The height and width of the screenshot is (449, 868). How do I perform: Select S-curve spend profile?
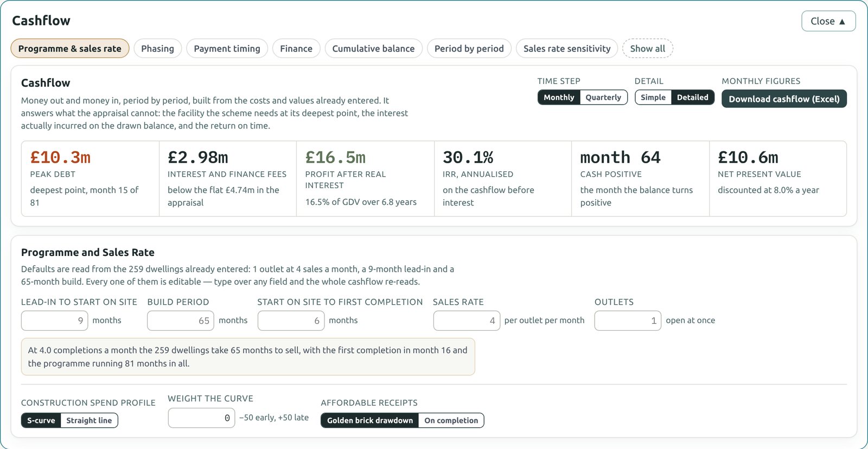point(41,420)
